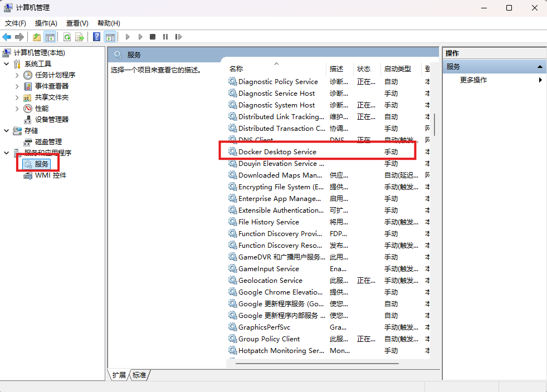Open the 帮助(H) menu
547x392 pixels.
(109, 23)
